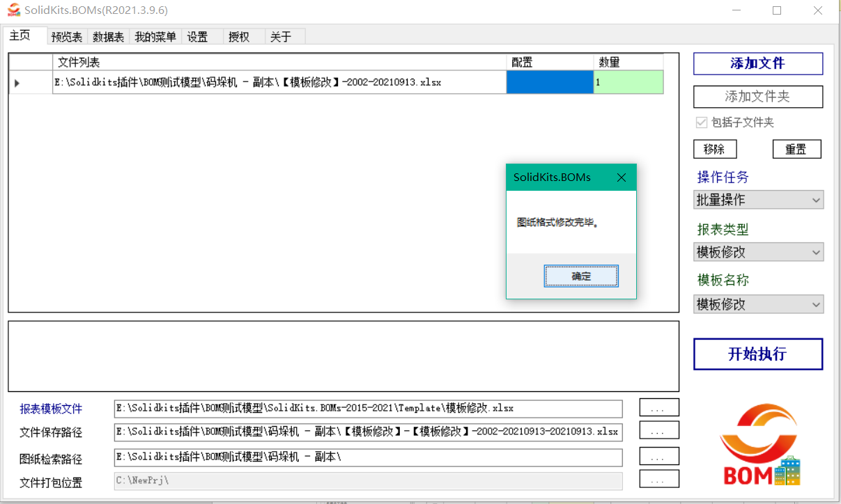The width and height of the screenshot is (841, 504).
Task: Click the 重置 button
Action: (797, 149)
